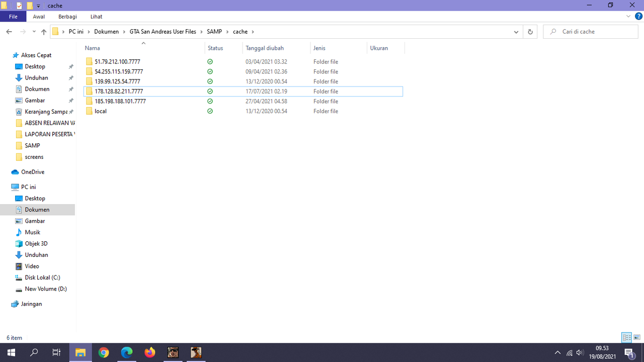
Task: Select folder 178.128.82.211.7777
Action: tap(119, 92)
